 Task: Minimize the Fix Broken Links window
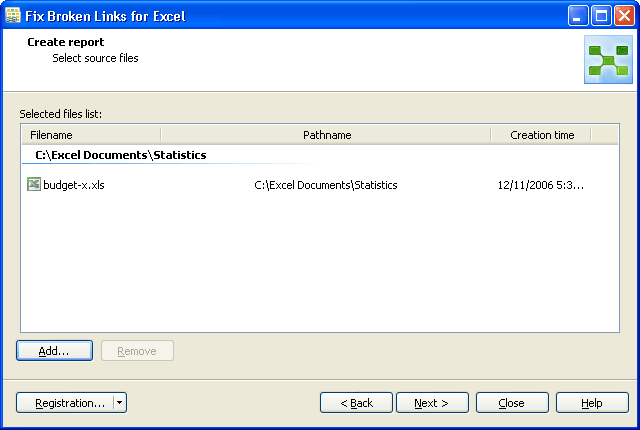[578, 16]
